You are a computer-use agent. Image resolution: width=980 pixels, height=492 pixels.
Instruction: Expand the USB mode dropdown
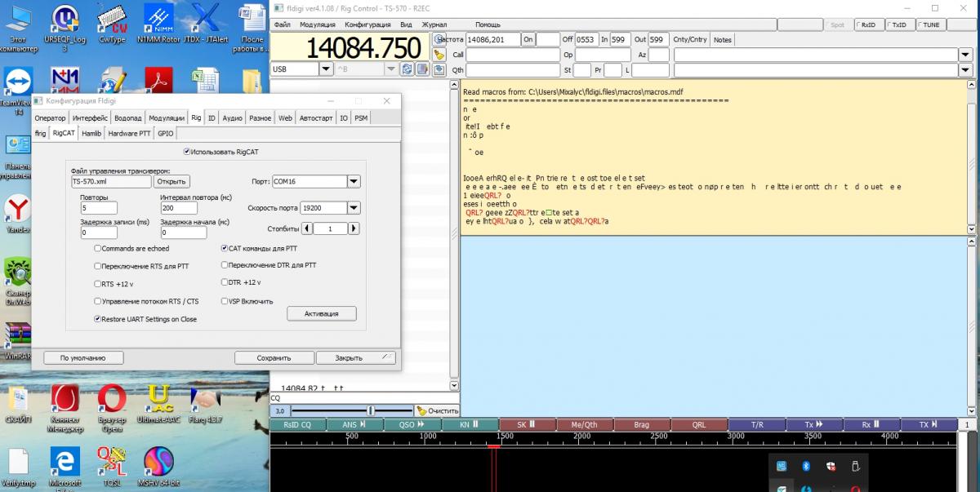pyautogui.click(x=326, y=69)
